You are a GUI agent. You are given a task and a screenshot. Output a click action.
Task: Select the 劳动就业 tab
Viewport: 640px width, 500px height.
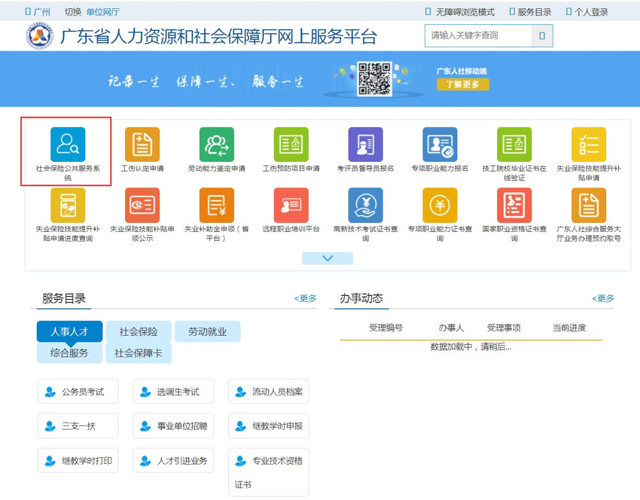(x=207, y=331)
